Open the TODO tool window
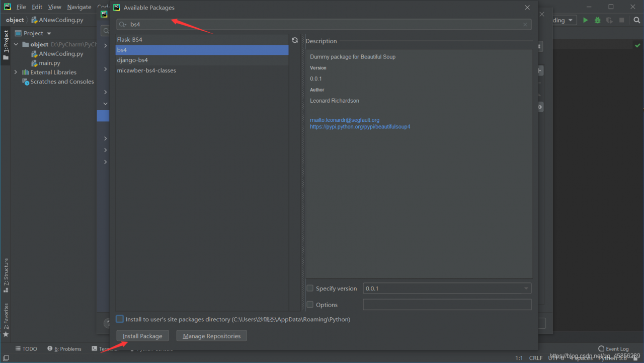Viewport: 644px width, 363px height. tap(26, 349)
